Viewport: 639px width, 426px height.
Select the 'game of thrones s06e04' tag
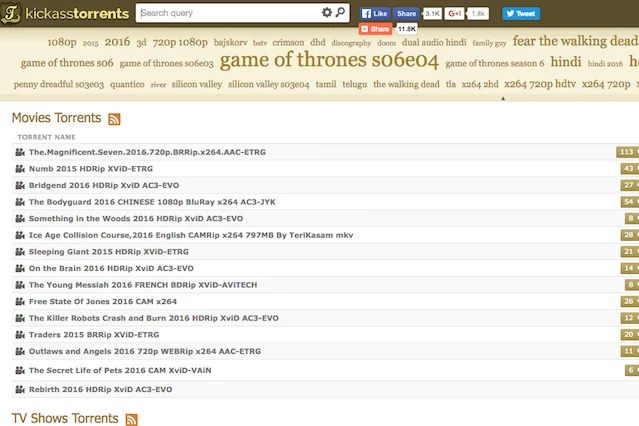point(329,60)
